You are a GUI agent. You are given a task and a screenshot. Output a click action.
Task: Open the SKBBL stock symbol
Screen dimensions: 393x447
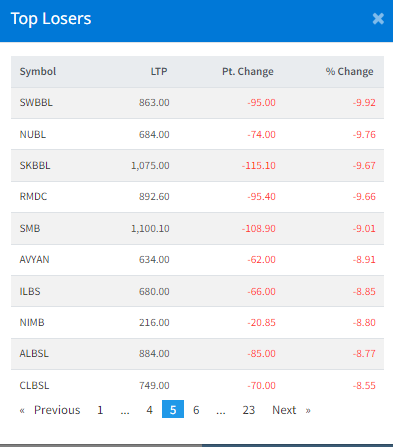pyautogui.click(x=35, y=165)
